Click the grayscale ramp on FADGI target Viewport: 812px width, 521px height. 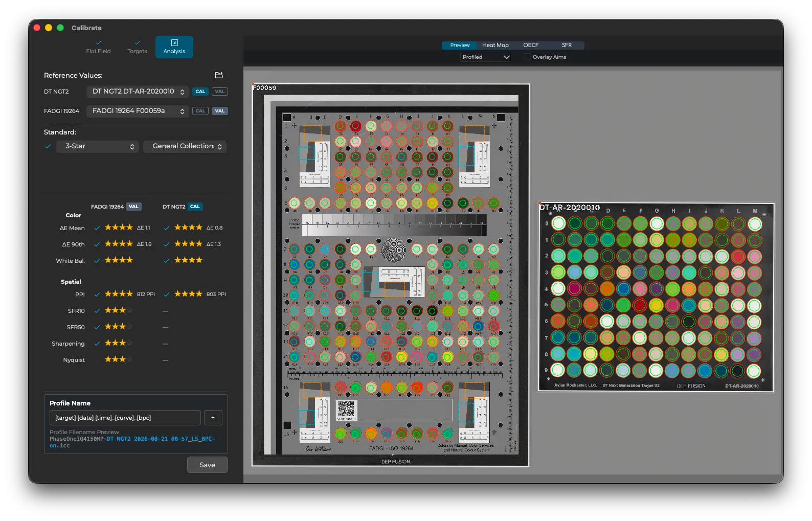tap(394, 225)
